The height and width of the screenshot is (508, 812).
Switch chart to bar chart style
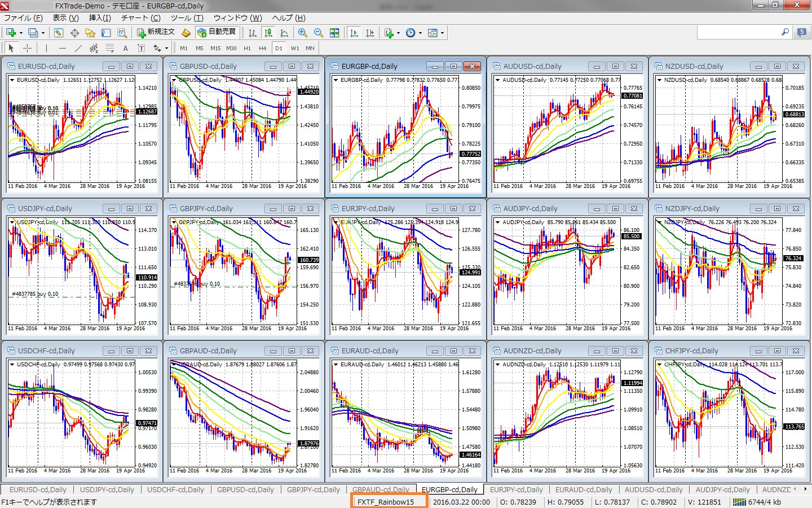[253, 33]
